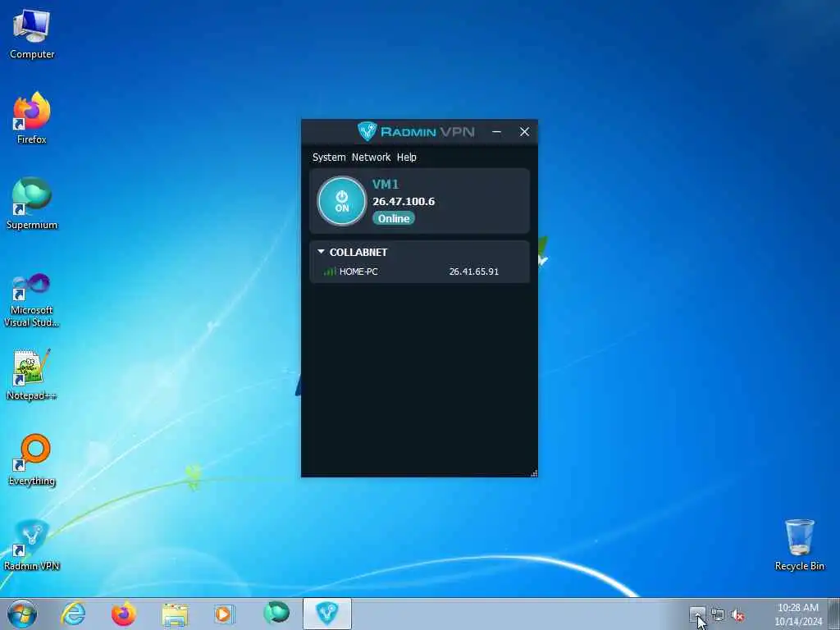Click the window resize grip corner
This screenshot has height=630, width=840.
[533, 472]
